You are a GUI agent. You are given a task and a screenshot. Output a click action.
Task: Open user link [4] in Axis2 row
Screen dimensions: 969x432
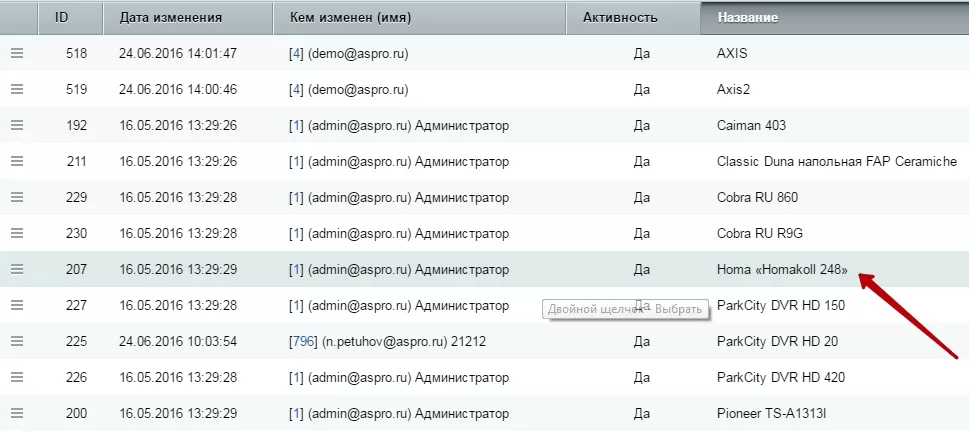[296, 90]
